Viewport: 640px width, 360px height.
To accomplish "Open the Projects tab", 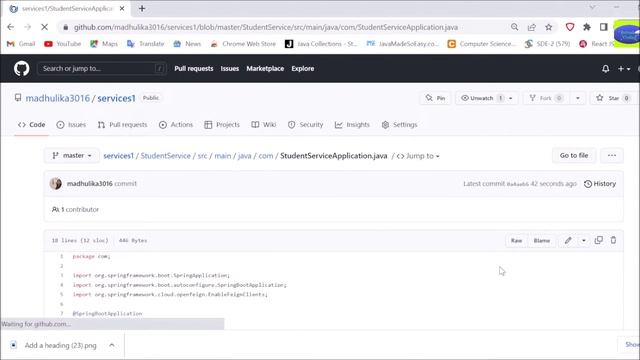I will coord(222,124).
